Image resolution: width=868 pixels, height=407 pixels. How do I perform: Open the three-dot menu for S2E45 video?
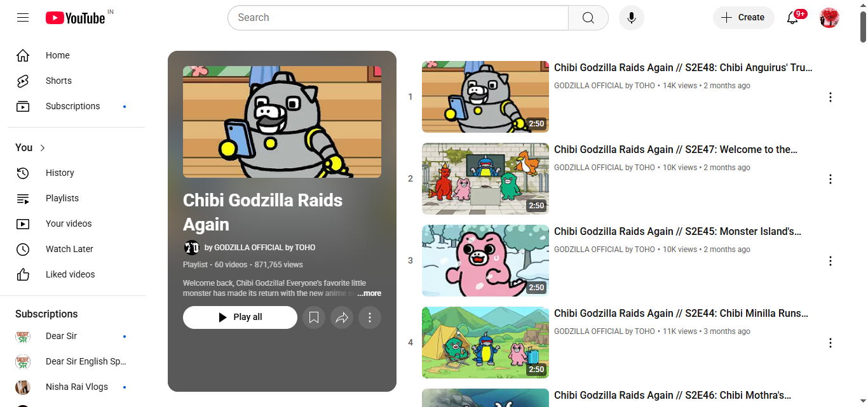(830, 261)
